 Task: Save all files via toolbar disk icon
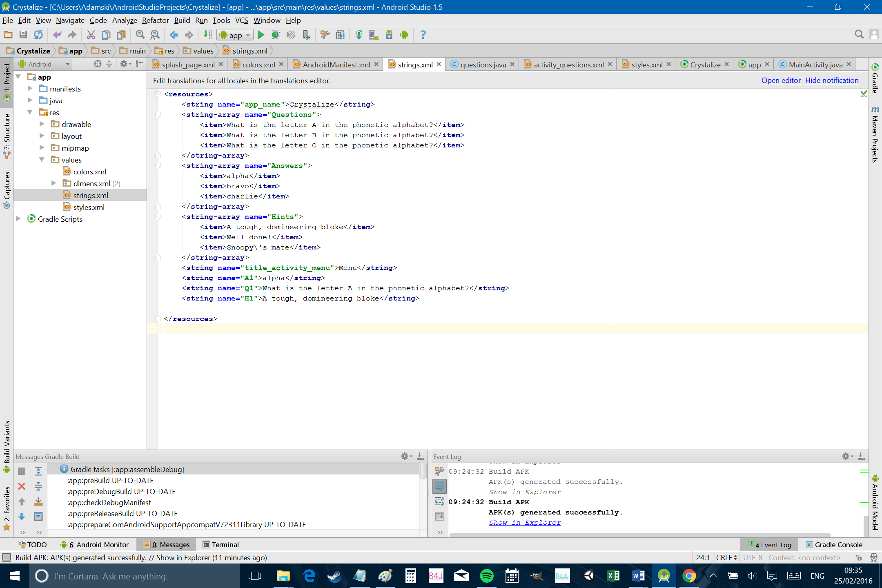pyautogui.click(x=23, y=35)
